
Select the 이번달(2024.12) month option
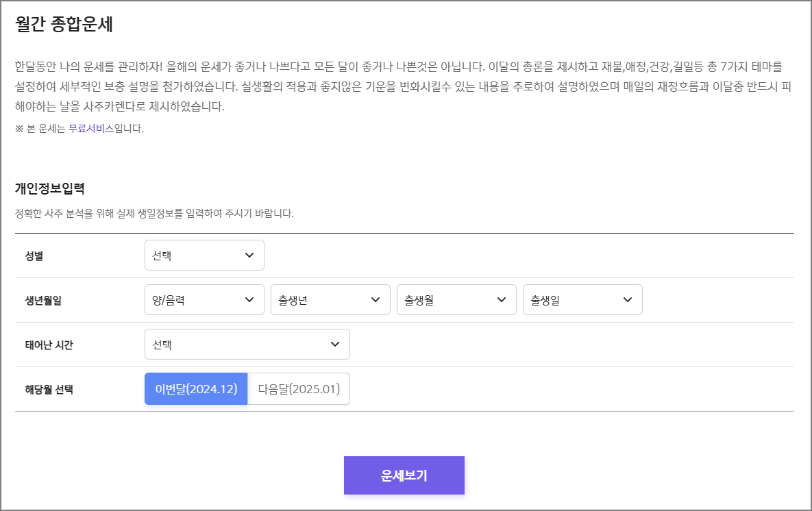[x=196, y=388]
